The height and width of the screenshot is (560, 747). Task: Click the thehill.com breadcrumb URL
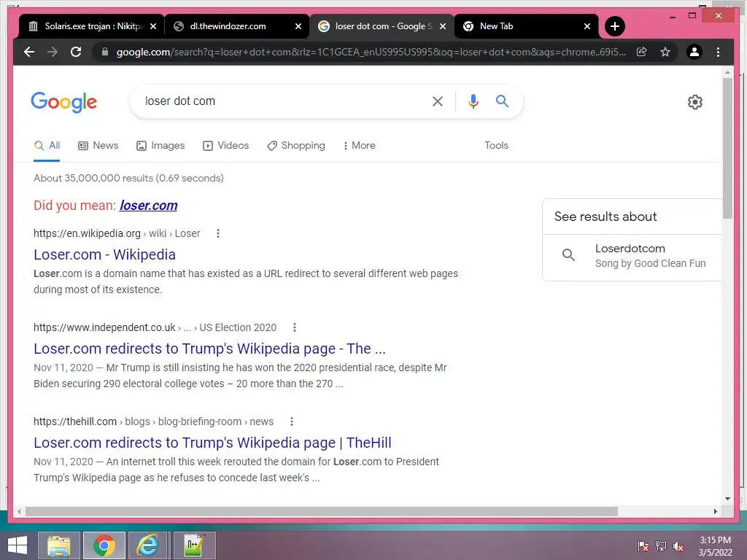(x=153, y=421)
